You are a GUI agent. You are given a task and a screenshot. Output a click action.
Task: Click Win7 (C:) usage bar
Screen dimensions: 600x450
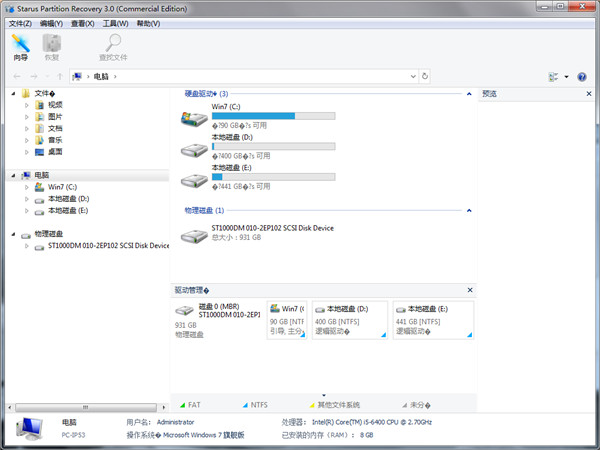274,116
